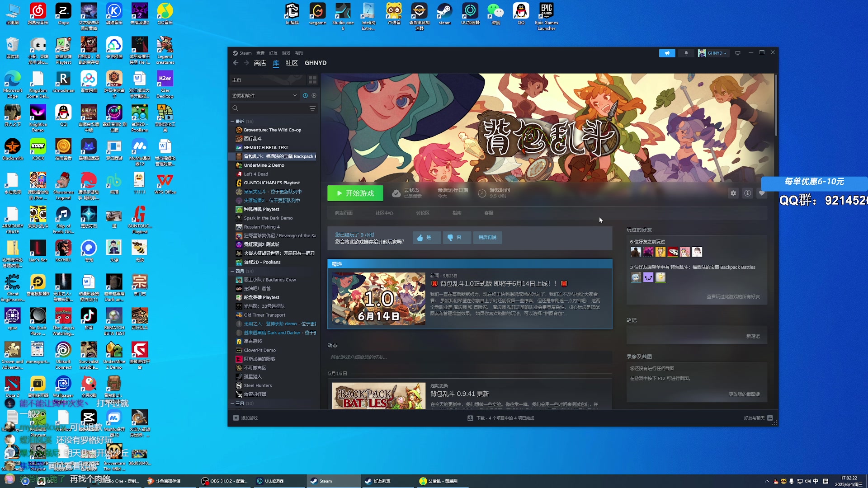
Task: Select Left 4 Dead in library
Action: click(256, 174)
